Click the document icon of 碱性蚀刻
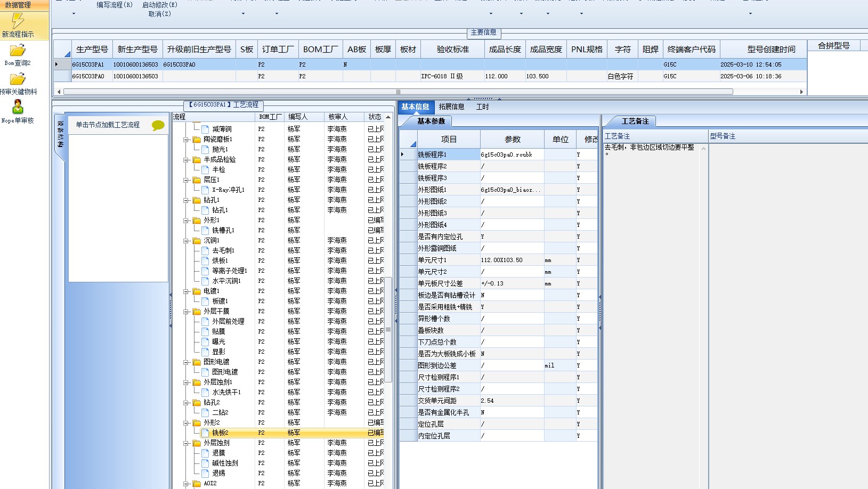 205,463
